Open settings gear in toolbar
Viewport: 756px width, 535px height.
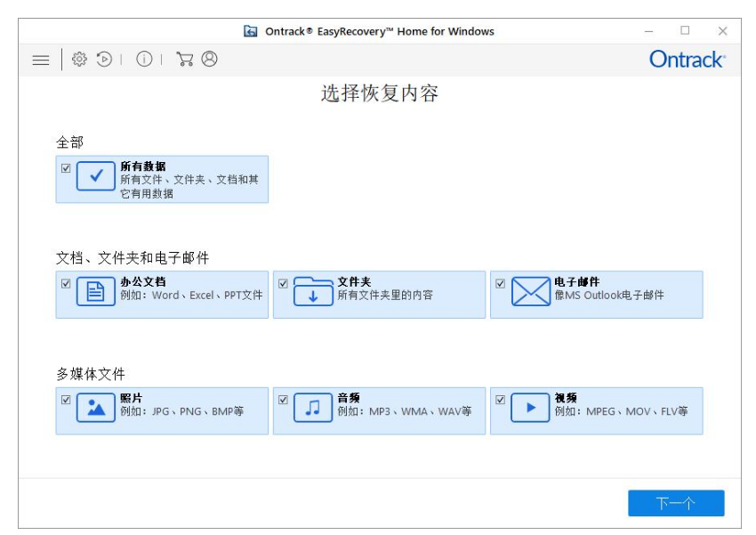(79, 60)
